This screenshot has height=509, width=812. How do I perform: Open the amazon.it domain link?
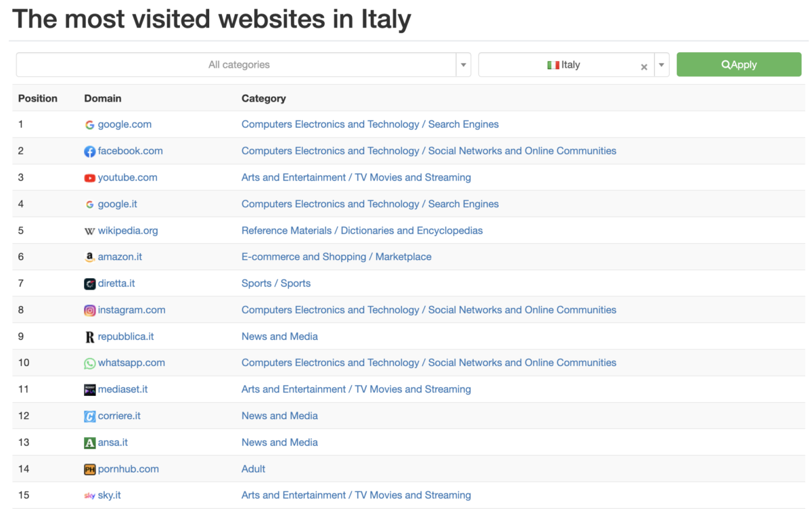[120, 257]
